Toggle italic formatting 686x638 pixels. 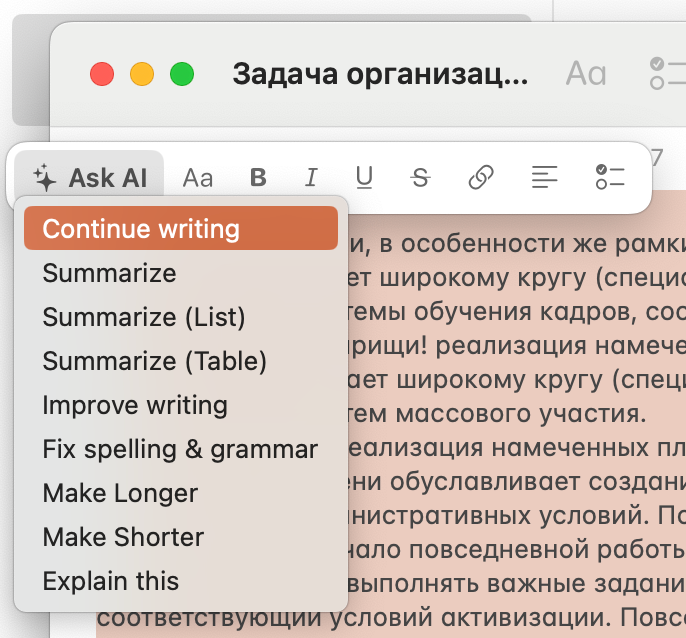(311, 178)
